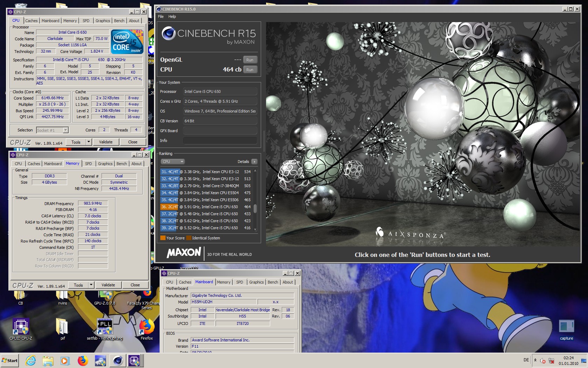Click DE language indicator in taskbar
This screenshot has height=368, width=588.
pos(526,360)
